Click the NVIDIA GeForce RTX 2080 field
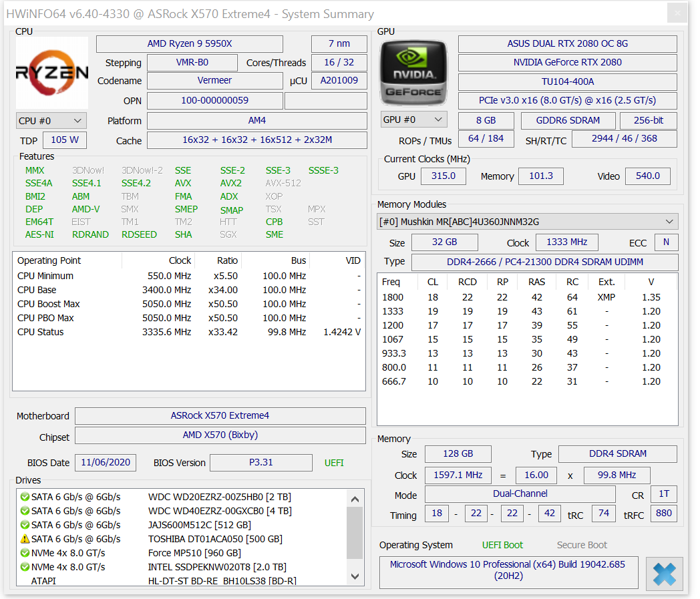700x599 pixels. (x=567, y=63)
